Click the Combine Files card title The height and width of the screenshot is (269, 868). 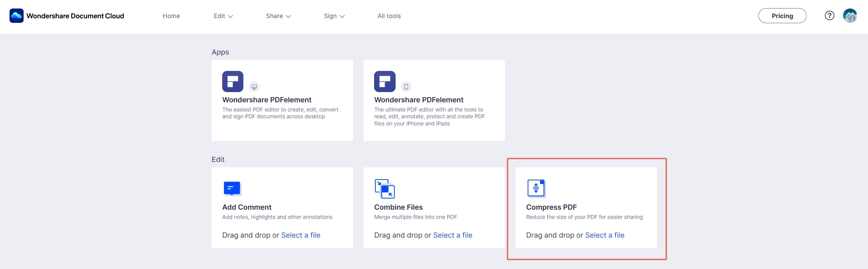pyautogui.click(x=398, y=207)
